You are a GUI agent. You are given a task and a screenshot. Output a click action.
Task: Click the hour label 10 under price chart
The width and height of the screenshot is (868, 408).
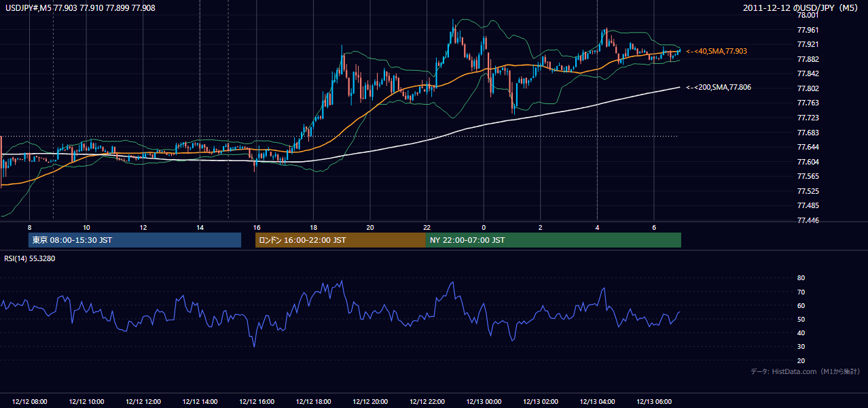[86, 227]
